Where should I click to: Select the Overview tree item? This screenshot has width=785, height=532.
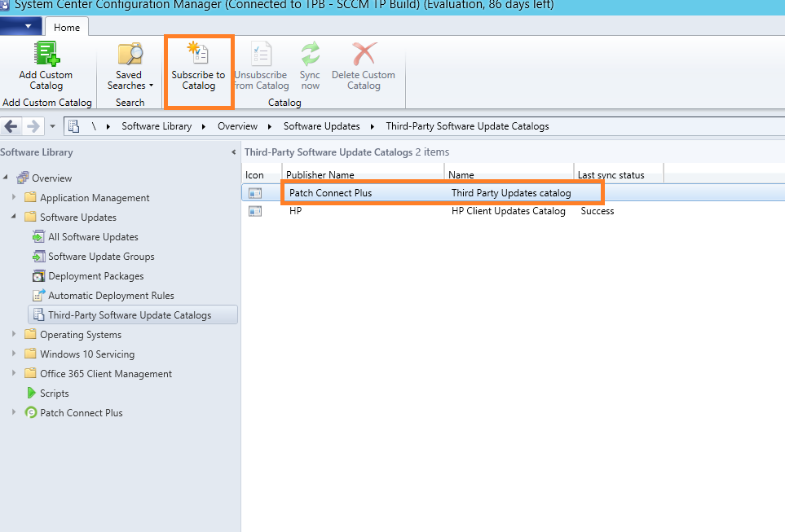point(51,178)
